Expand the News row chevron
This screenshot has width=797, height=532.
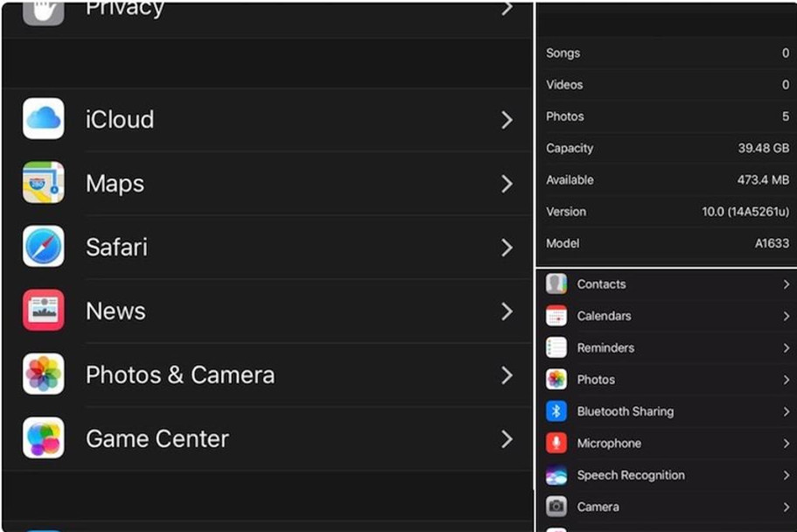(507, 311)
